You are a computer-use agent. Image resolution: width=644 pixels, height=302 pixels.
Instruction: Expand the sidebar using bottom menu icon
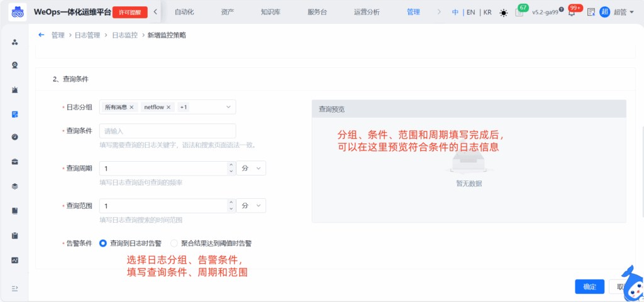(x=14, y=288)
